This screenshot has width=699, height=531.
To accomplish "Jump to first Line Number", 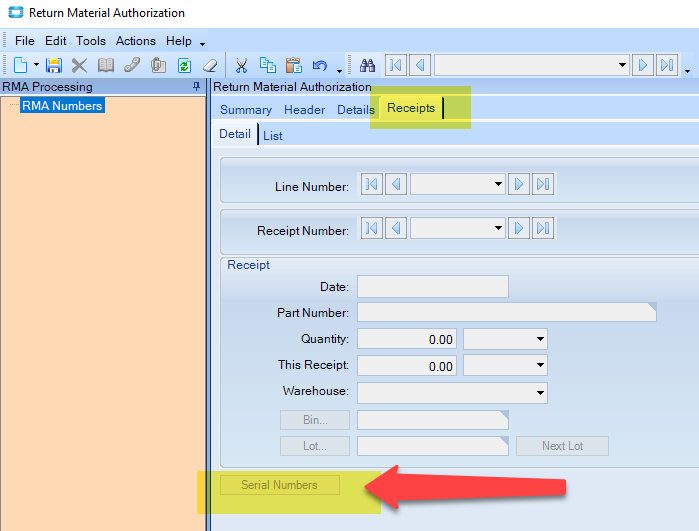I will (371, 184).
